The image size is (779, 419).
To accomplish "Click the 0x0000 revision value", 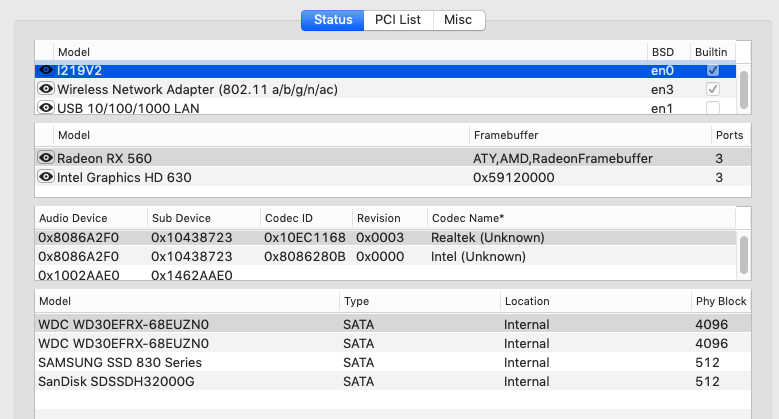I will click(380, 256).
